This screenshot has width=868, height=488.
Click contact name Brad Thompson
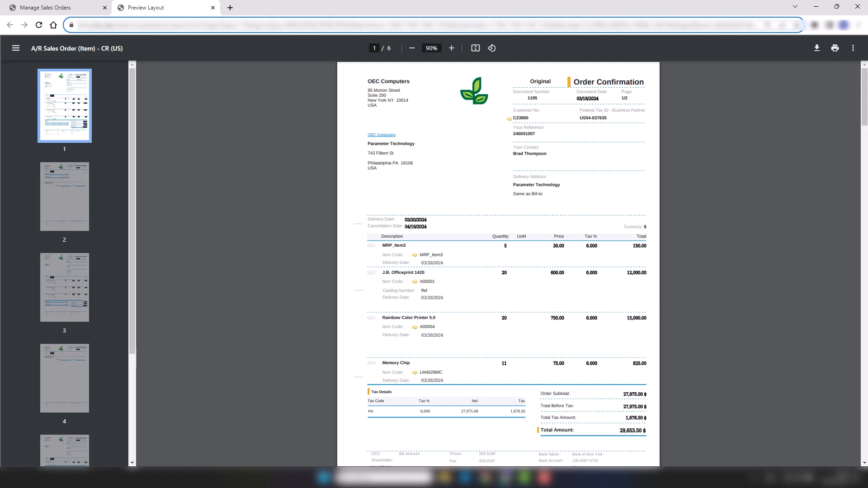[529, 154]
